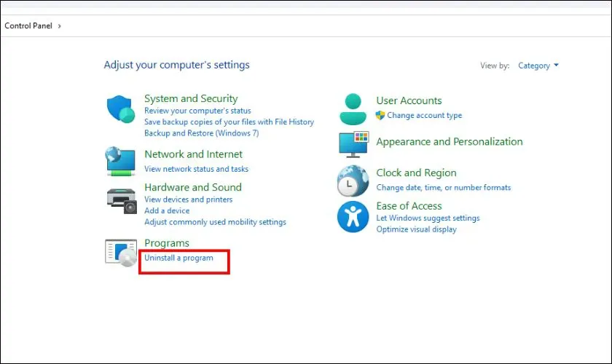Click the User Accounts person icon

[x=353, y=109]
